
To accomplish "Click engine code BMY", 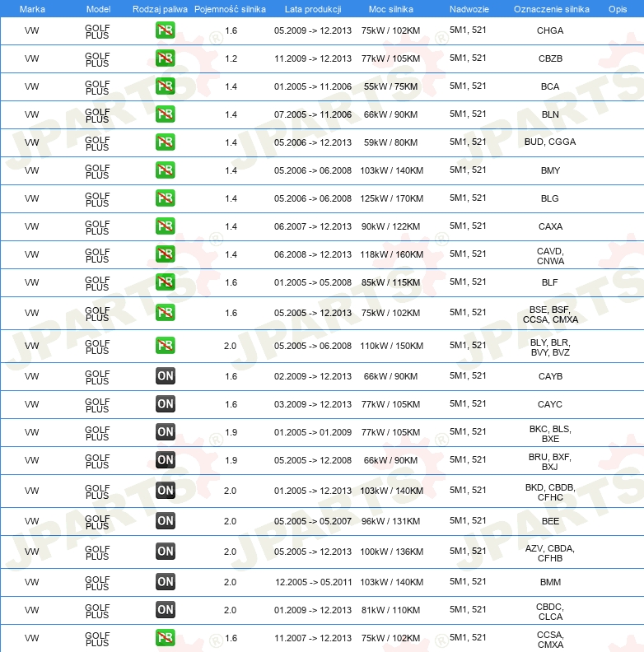I will 550,170.
